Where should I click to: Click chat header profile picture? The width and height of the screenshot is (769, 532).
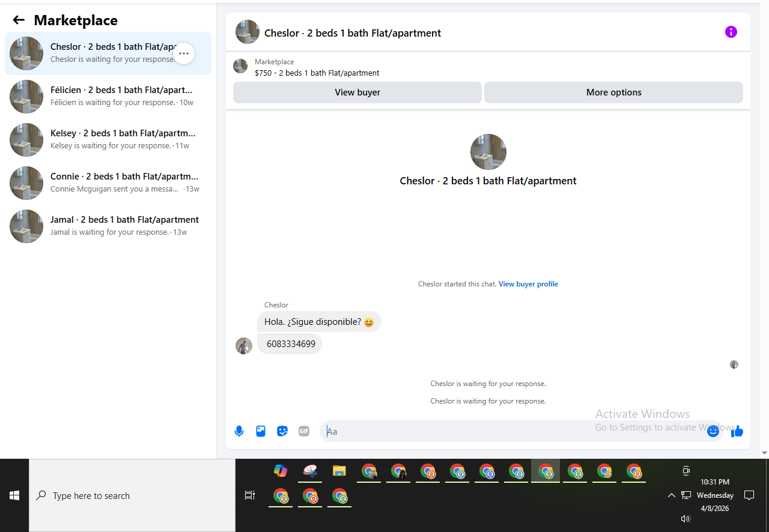[x=248, y=32]
